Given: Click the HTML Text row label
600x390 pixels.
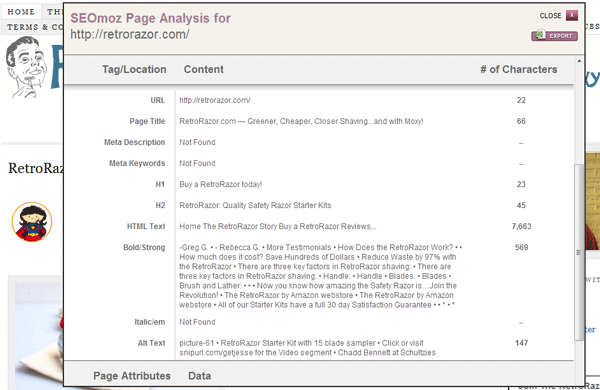Looking at the screenshot, I should point(146,227).
